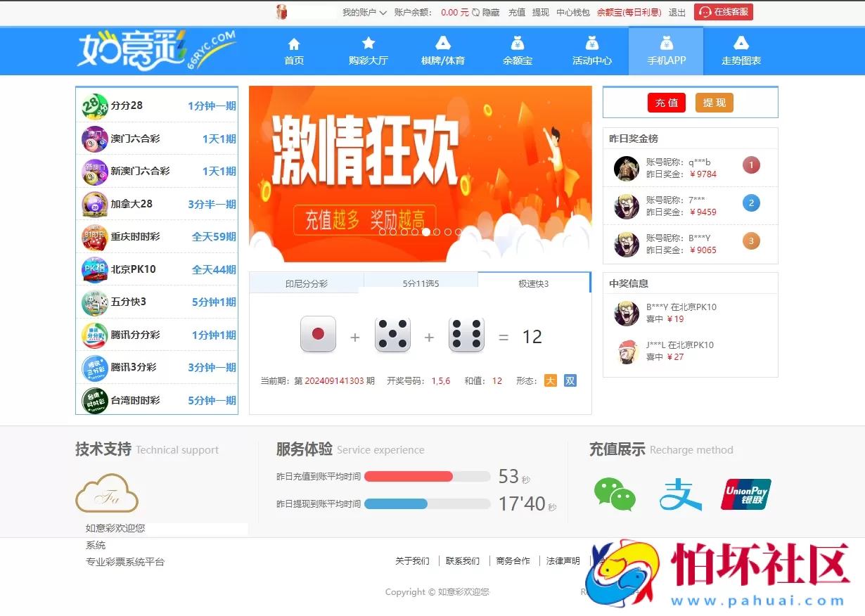This screenshot has width=865, height=616.
Task: Open the UnionPay recharge icon
Action: coord(745,494)
